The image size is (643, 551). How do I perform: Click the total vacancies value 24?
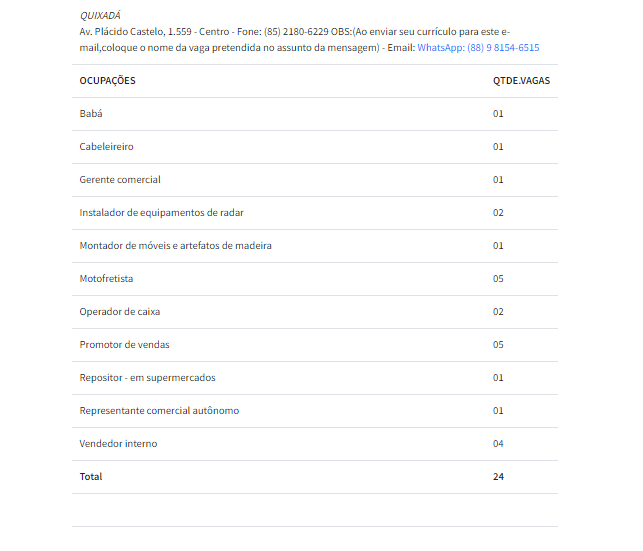coord(498,477)
